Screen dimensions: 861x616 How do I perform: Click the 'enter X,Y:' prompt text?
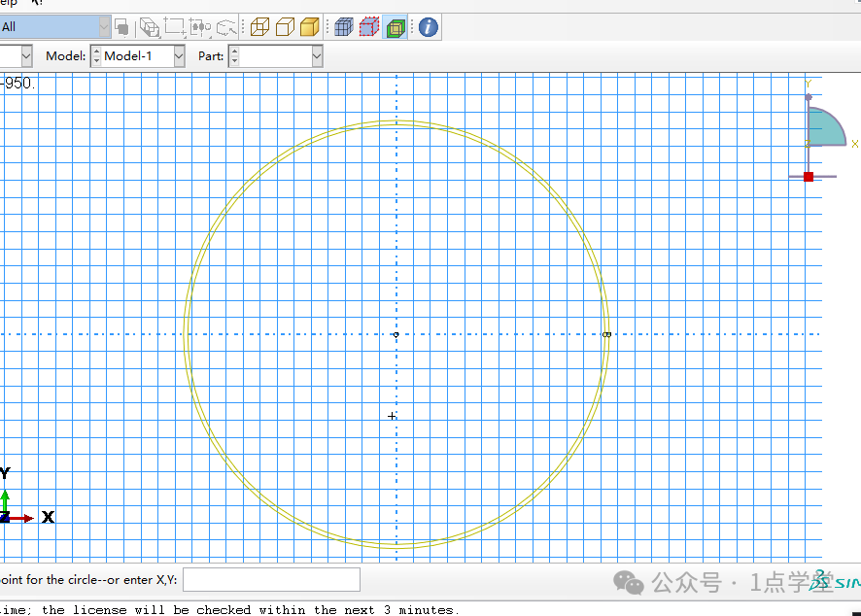point(150,580)
